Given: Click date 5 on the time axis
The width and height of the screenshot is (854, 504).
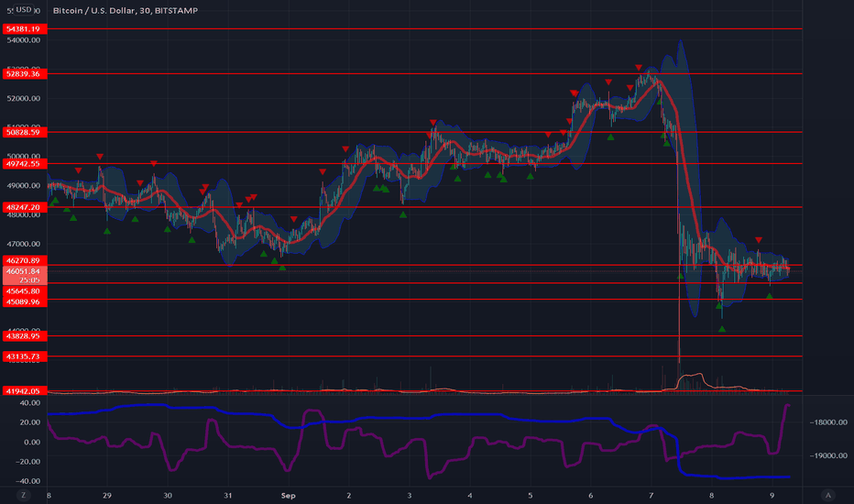Looking at the screenshot, I should (530, 495).
